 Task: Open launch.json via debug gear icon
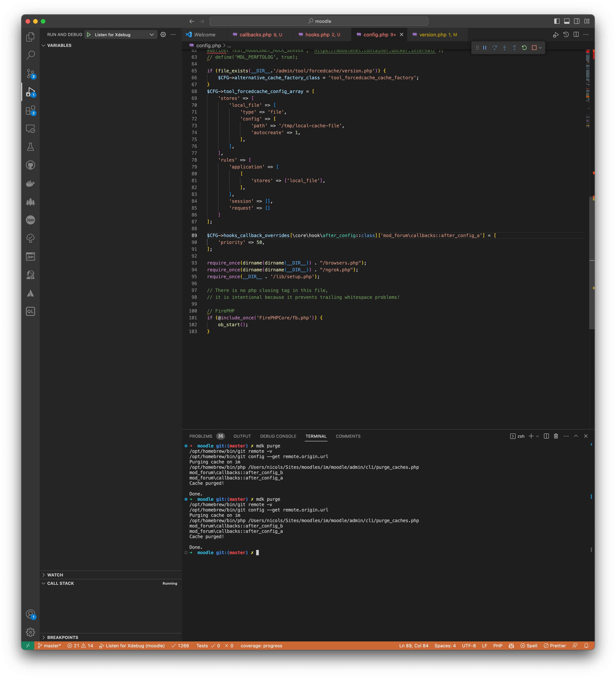pos(163,35)
